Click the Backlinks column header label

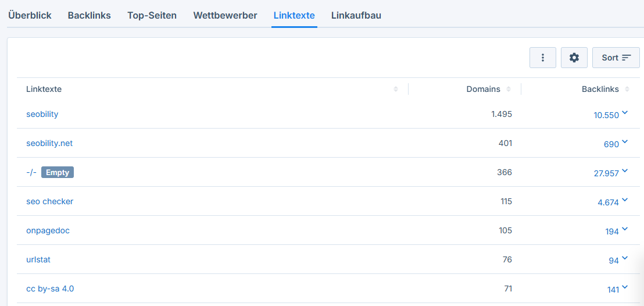pos(600,89)
